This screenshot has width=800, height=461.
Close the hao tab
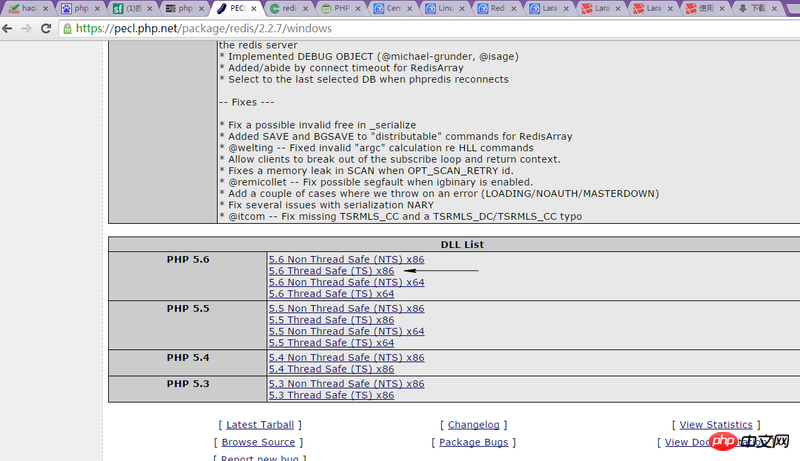click(45, 9)
